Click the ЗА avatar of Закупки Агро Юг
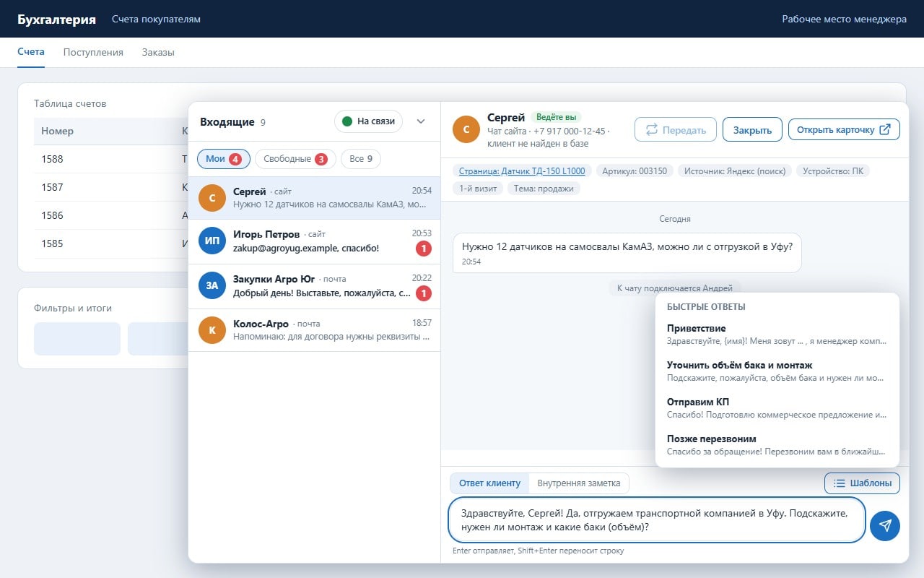Image resolution: width=924 pixels, height=578 pixels. tap(212, 285)
